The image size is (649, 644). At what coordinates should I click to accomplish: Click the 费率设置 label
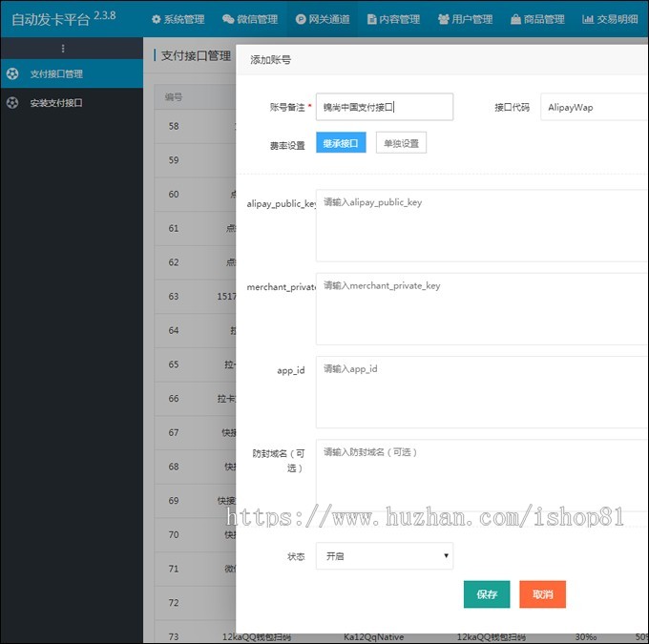(287, 145)
